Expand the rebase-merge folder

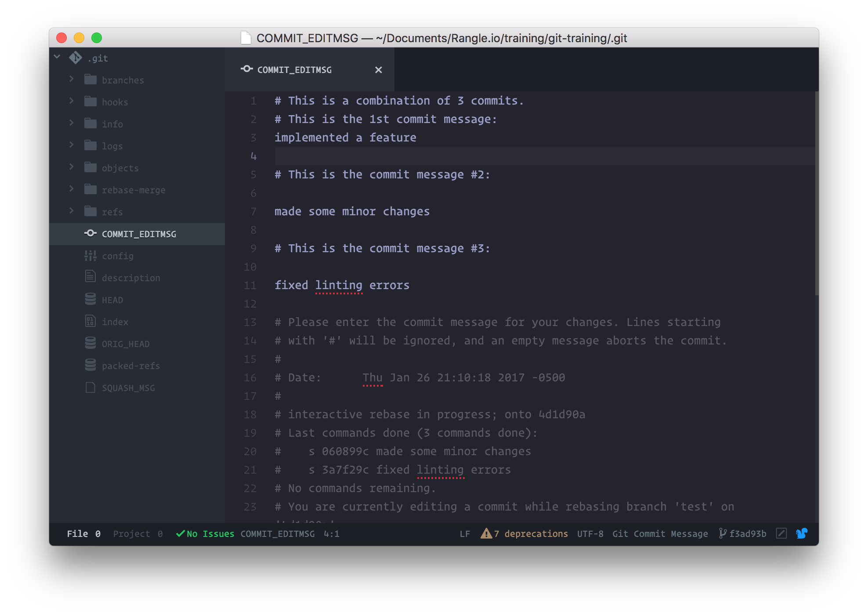[x=72, y=189]
